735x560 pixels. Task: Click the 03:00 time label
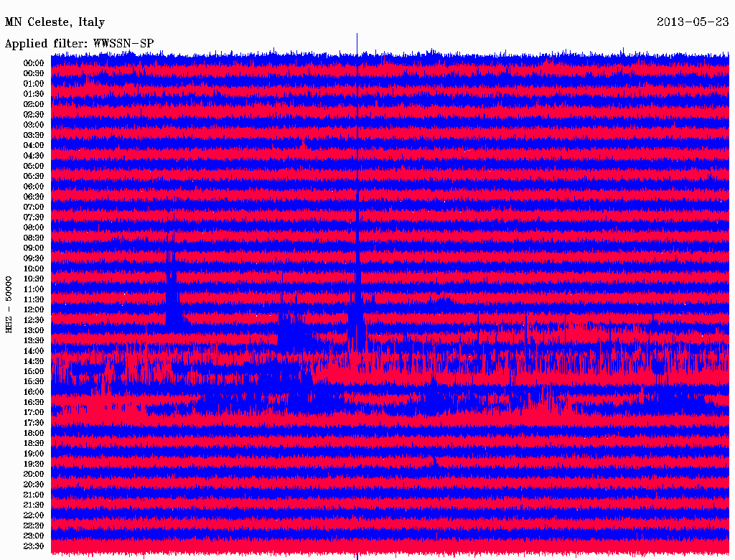[34, 125]
